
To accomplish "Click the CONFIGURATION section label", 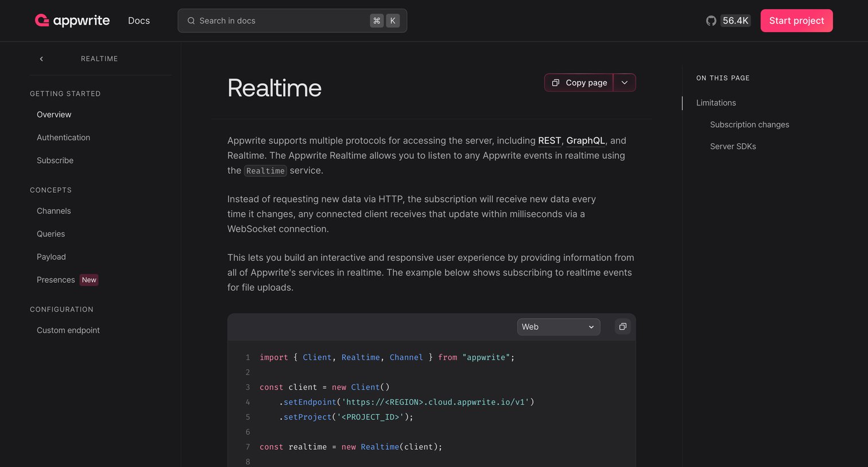I will (x=61, y=309).
